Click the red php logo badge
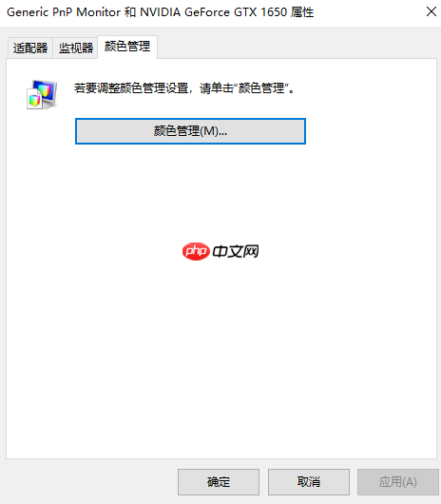Screen dimensions: 441x504 point(196,251)
